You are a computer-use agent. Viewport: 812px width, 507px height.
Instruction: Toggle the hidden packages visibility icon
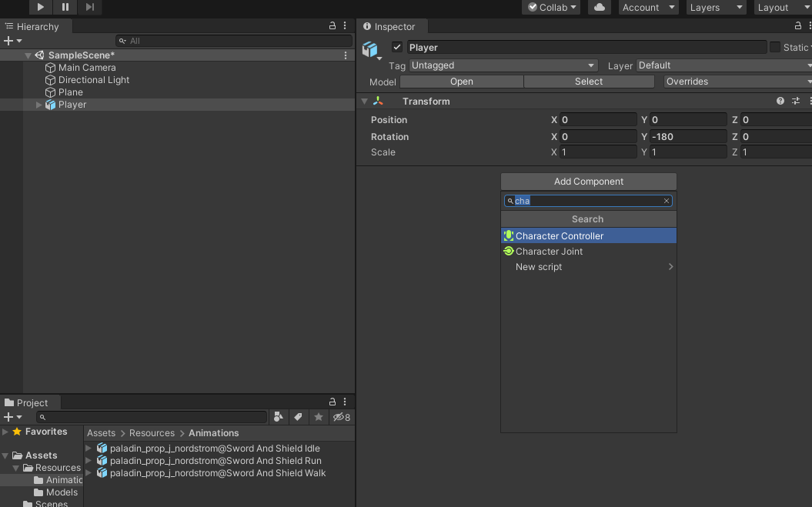point(341,417)
